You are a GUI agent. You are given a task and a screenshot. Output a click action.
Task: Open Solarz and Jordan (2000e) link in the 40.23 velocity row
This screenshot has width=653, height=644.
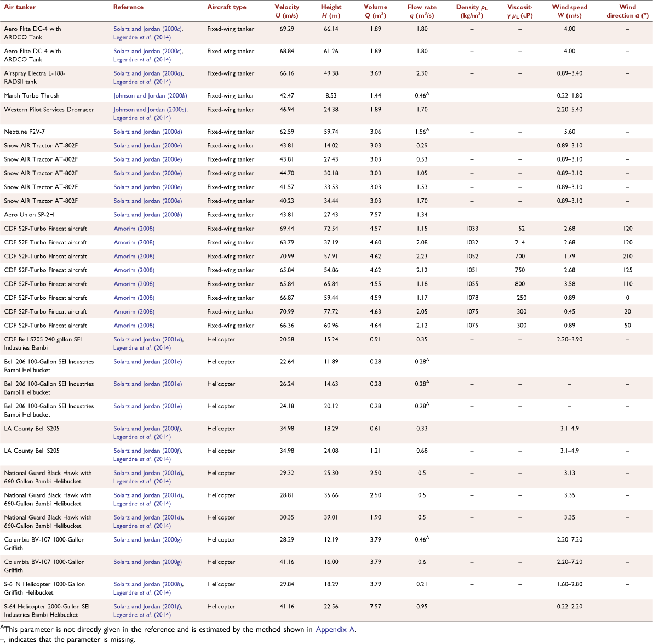148,201
